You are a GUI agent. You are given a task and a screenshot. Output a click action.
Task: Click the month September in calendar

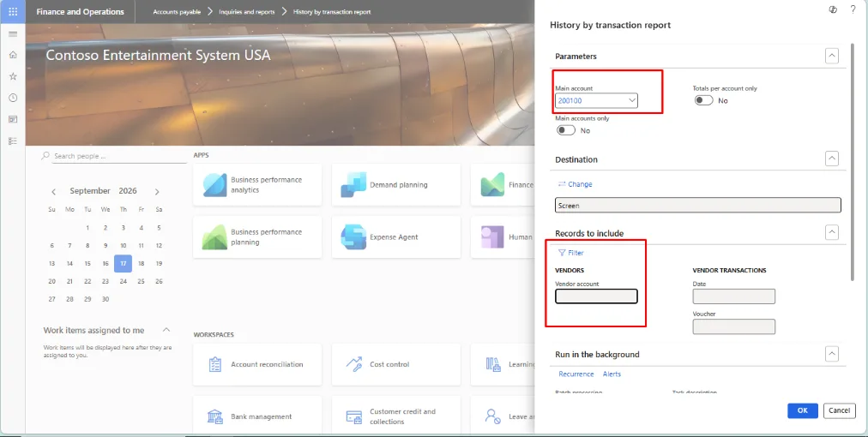coord(90,191)
